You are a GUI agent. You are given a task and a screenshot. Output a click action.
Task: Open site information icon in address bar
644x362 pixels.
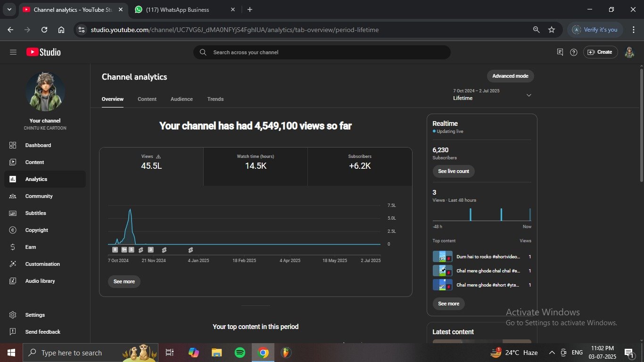coord(82,30)
